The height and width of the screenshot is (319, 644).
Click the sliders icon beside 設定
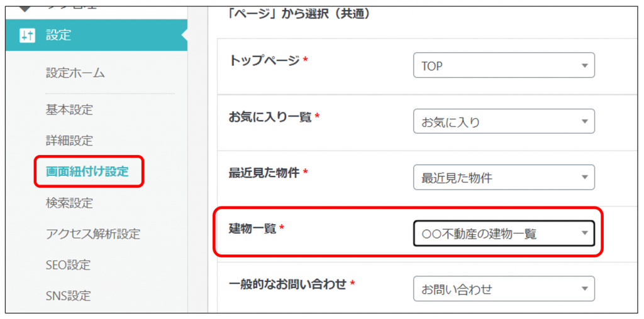click(27, 35)
